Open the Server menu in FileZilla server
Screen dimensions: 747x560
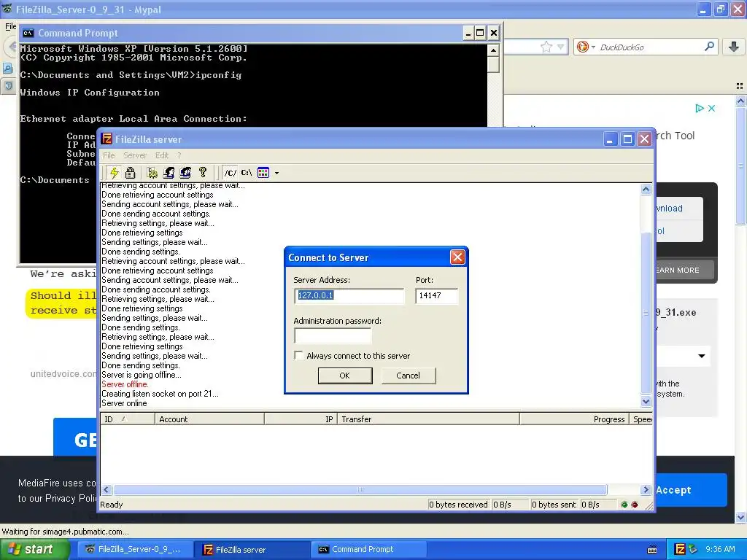click(135, 155)
